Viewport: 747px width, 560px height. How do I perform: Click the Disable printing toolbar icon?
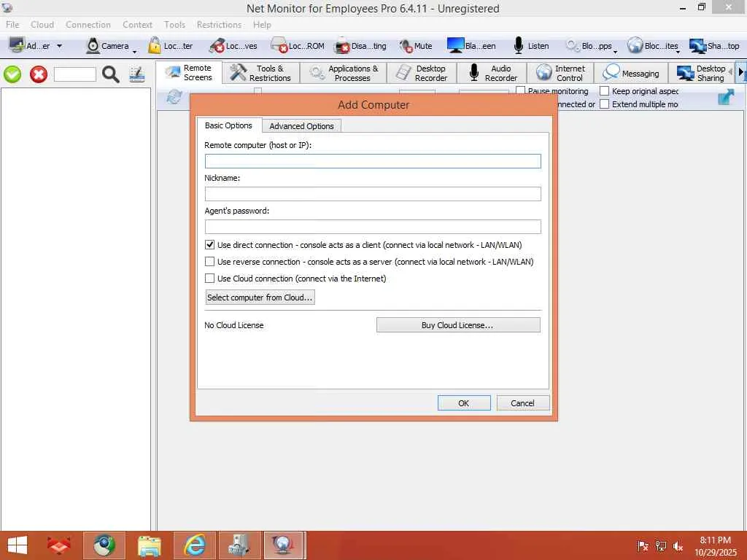[x=341, y=46]
